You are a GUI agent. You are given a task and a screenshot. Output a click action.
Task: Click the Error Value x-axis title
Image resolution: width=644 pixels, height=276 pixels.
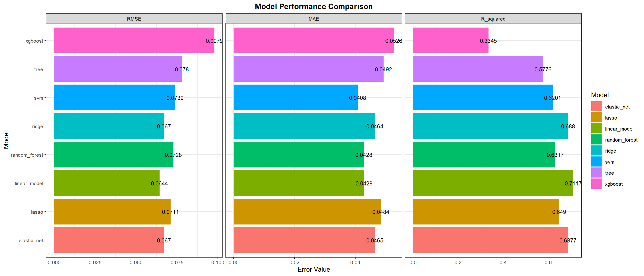[314, 270]
